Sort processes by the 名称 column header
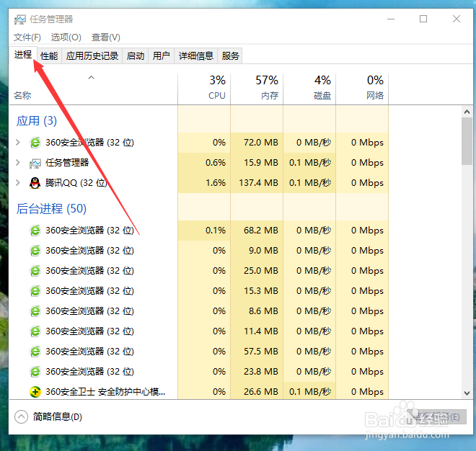476x451 pixels. tap(94, 89)
